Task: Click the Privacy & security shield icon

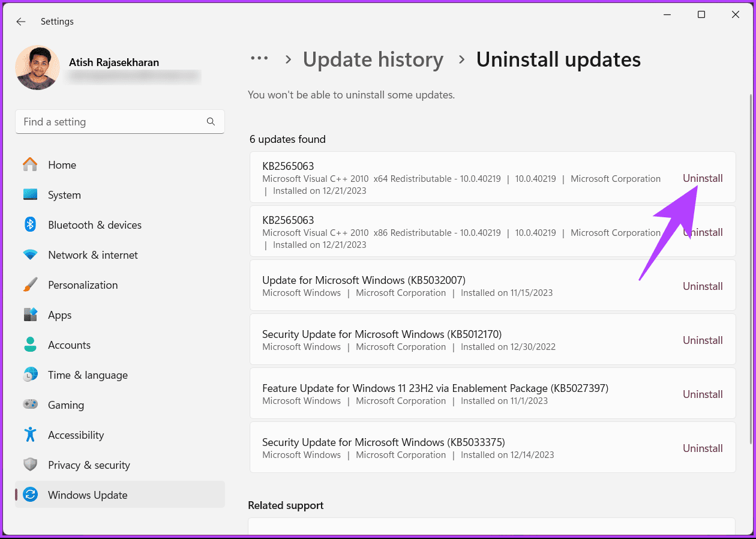Action: [30, 465]
